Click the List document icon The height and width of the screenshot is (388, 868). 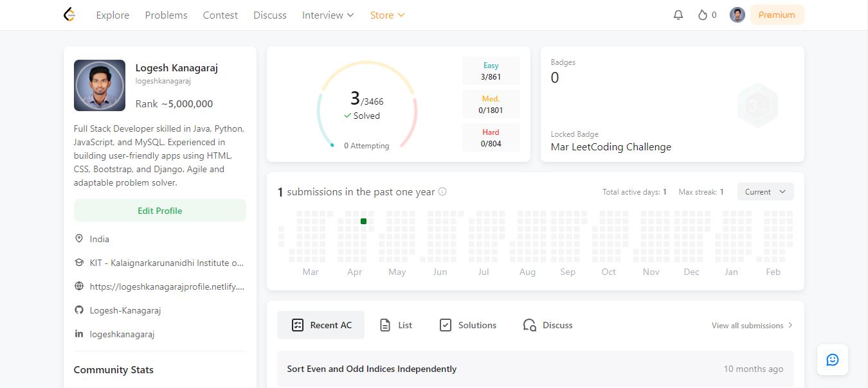(385, 325)
